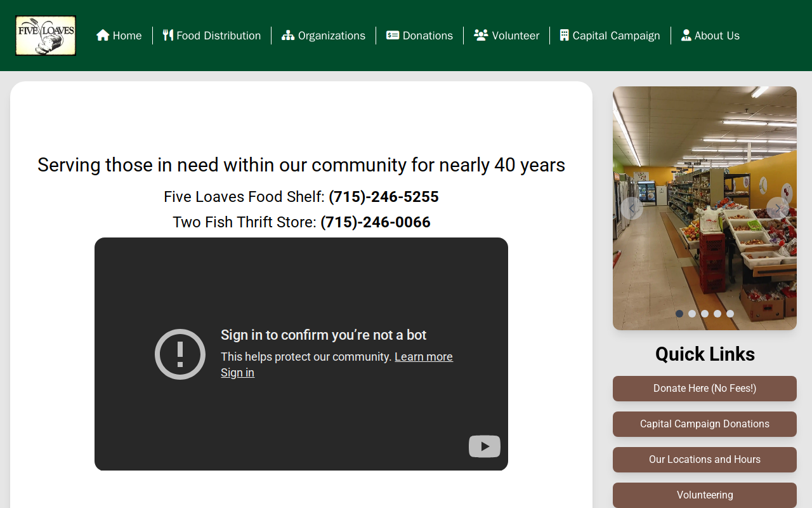Open the Donations menu item
The image size is (812, 508).
[x=420, y=36]
